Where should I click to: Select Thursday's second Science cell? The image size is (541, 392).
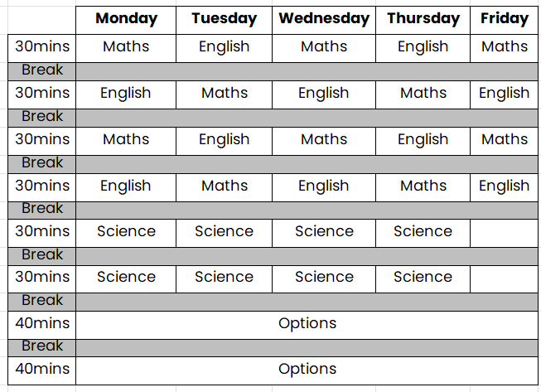[x=423, y=277]
